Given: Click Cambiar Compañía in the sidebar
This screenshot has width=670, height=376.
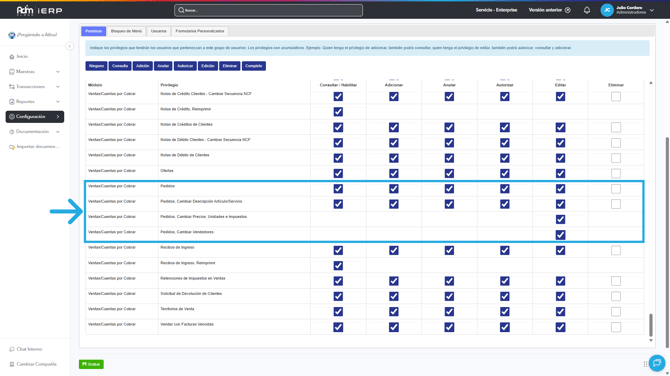Looking at the screenshot, I should tap(36, 364).
